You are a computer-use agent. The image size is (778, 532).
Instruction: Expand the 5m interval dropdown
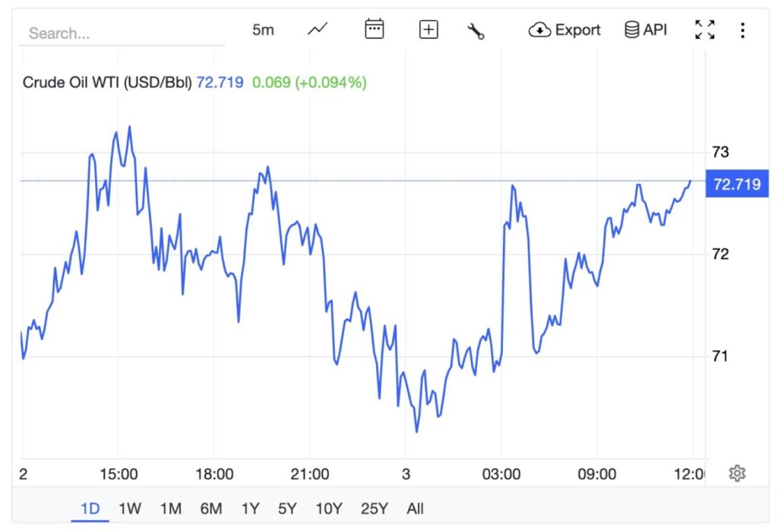[x=263, y=30]
